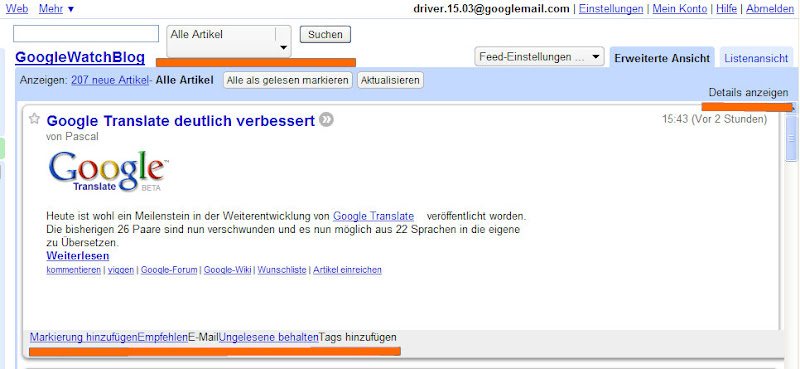Click the Google Translate logo image
This screenshot has width=800, height=369.
pyautogui.click(x=109, y=172)
